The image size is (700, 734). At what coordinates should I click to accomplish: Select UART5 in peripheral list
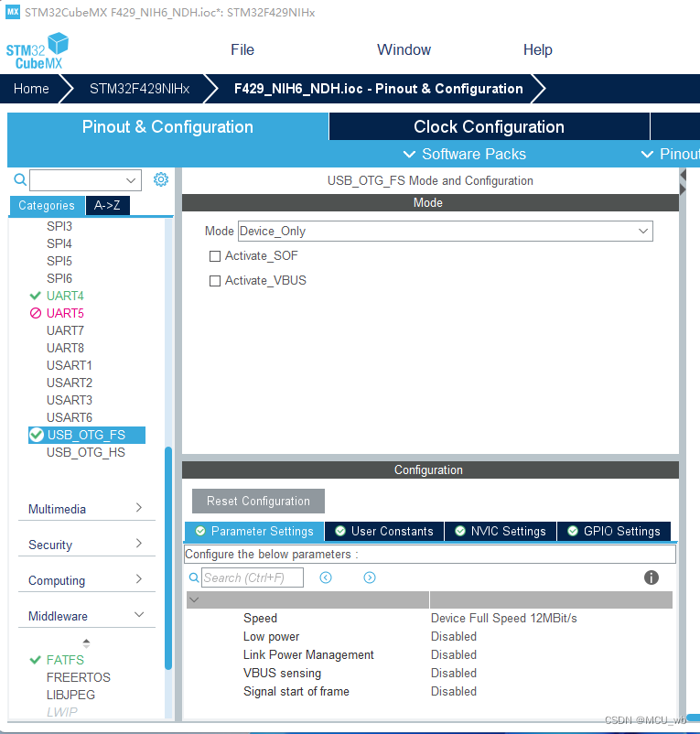tap(65, 313)
